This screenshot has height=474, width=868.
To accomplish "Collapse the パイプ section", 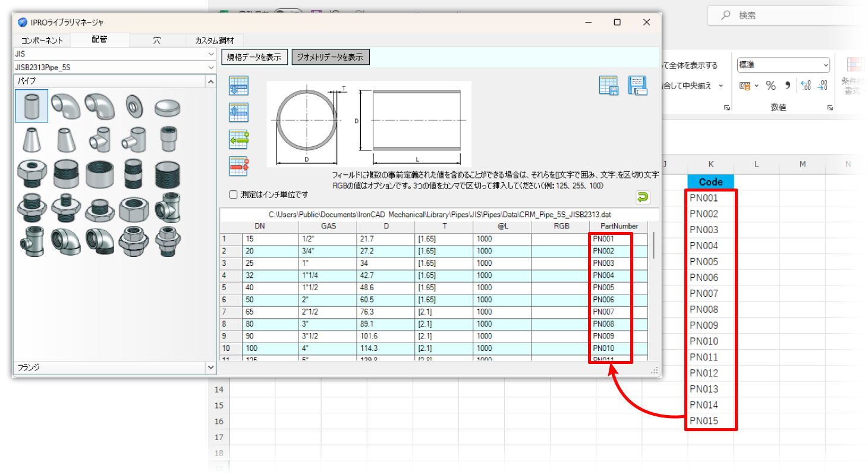I will coord(211,81).
